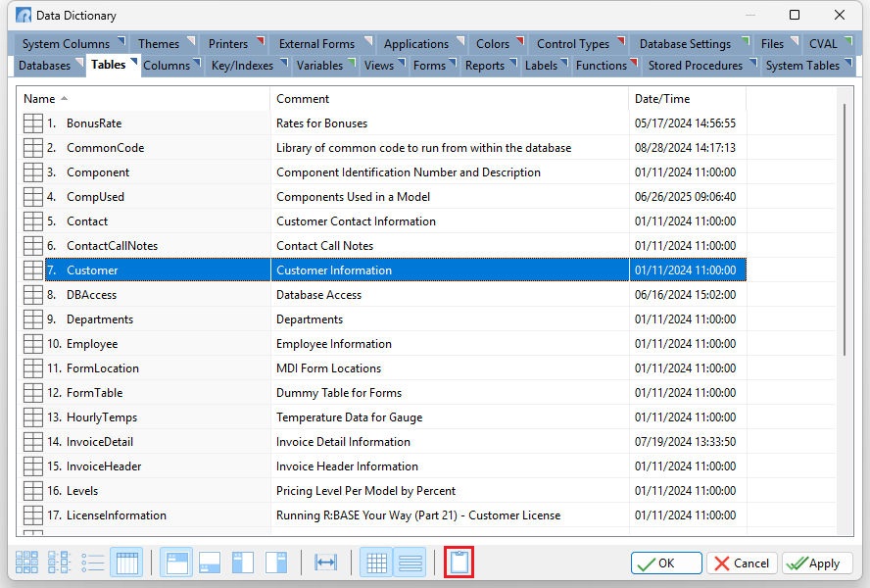Switch to the list view icon
Viewport: 870px width, 588px height.
(93, 563)
